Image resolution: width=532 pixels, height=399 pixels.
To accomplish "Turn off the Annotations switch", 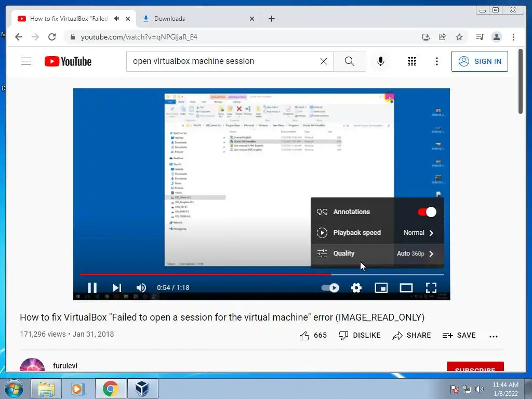I will click(x=427, y=212).
